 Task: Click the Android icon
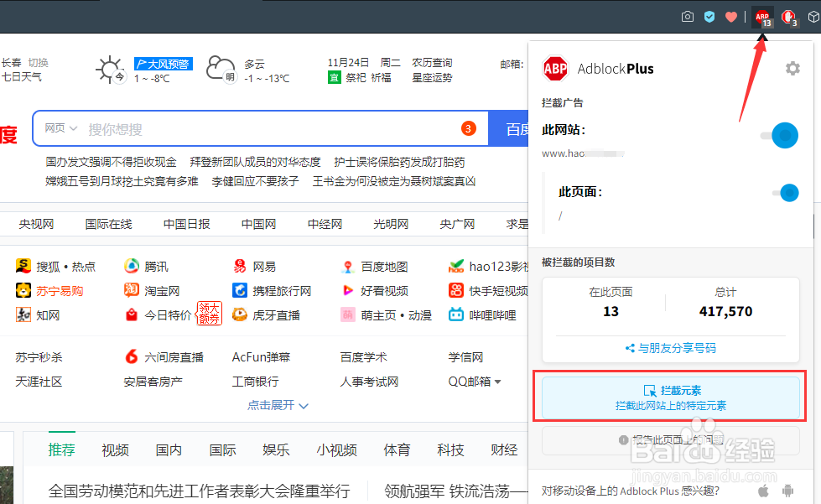pos(787,491)
